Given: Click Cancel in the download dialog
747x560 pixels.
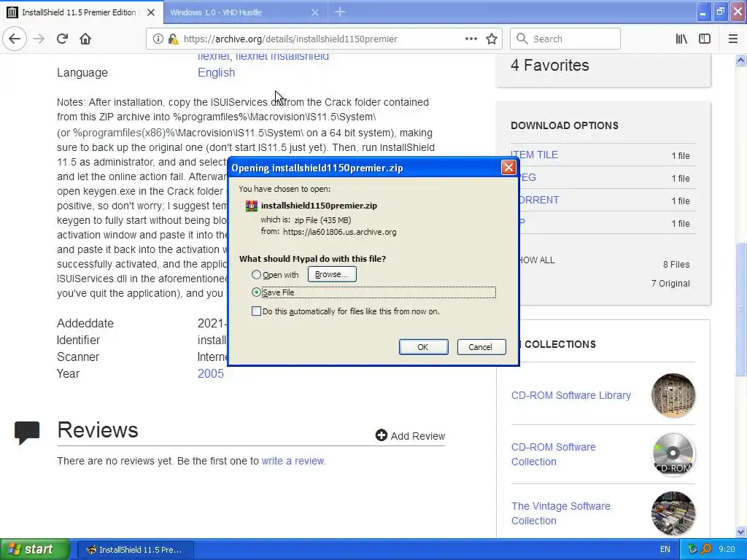Looking at the screenshot, I should pos(481,347).
